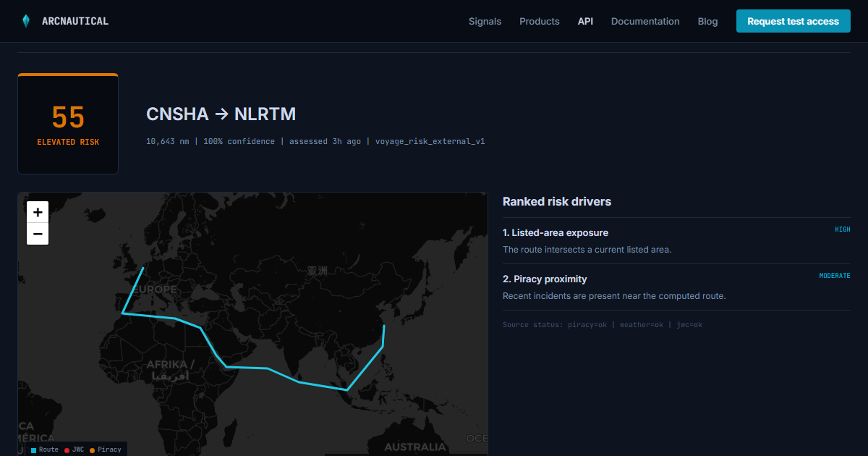Select the Piracy proximity driver row
The width and height of the screenshot is (868, 456).
(x=676, y=287)
